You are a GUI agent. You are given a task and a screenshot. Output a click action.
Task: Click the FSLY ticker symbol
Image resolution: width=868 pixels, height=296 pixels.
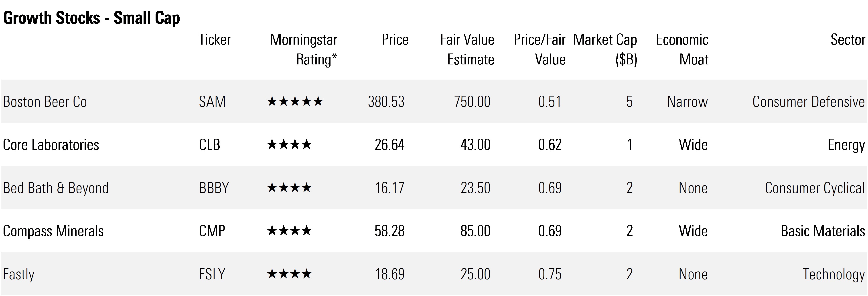pos(212,274)
